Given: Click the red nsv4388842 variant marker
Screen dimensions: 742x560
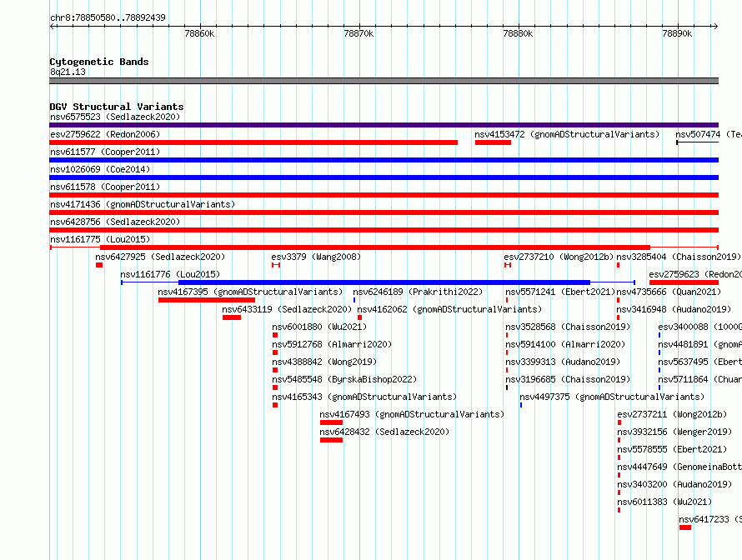Looking at the screenshot, I should coord(275,370).
